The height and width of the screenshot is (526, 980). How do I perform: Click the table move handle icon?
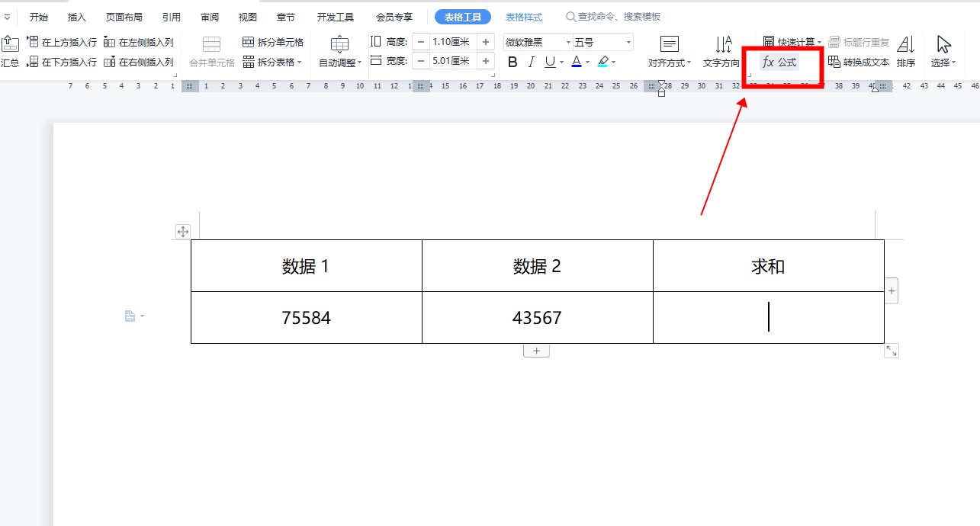click(183, 232)
